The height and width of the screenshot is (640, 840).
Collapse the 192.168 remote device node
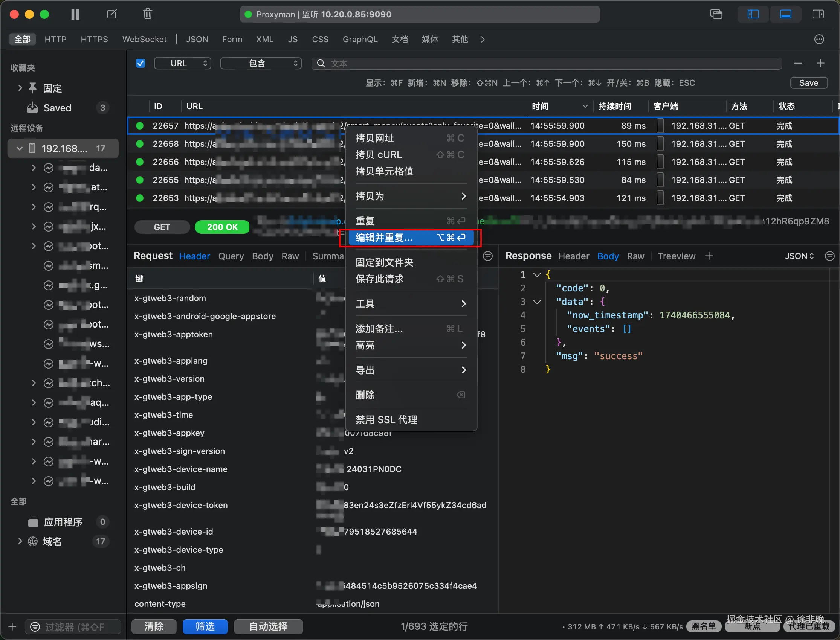[x=20, y=148]
